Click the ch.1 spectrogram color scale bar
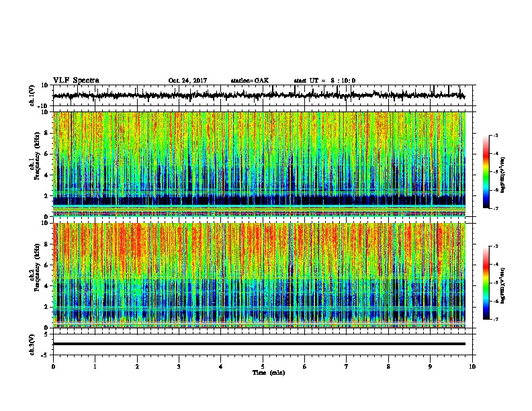This screenshot has width=532, height=411. pyautogui.click(x=486, y=172)
